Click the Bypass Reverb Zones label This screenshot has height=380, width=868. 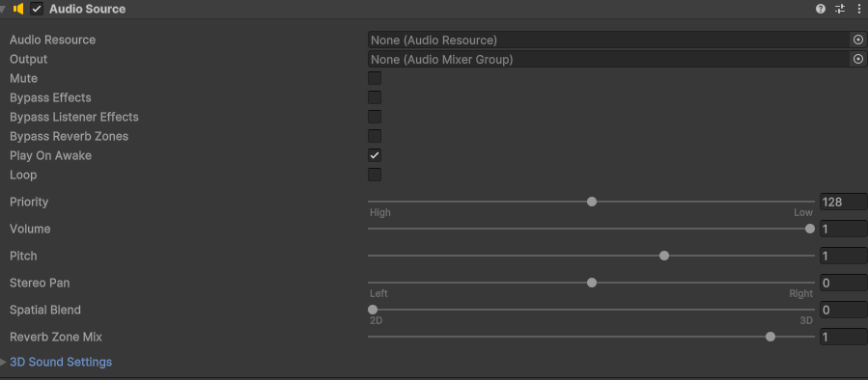[x=70, y=136]
